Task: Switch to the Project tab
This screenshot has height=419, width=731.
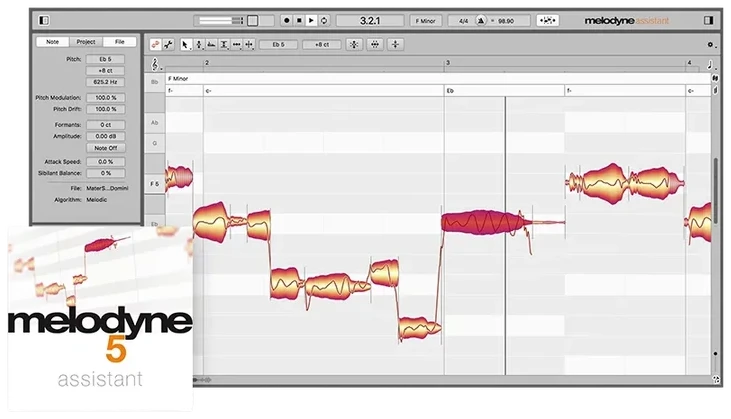Action: 86,41
